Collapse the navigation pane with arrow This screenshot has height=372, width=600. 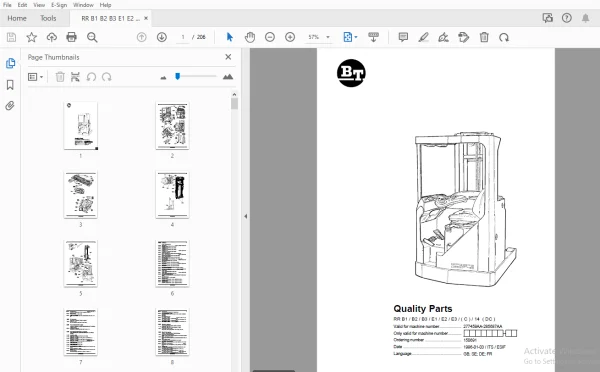click(x=245, y=216)
